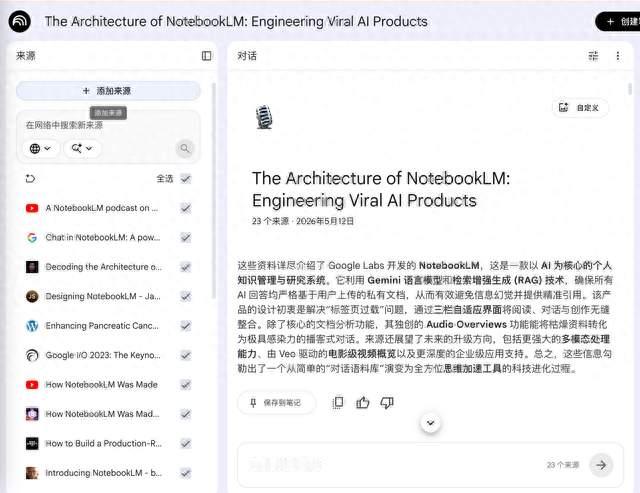Click the sources panel vertical scrollbar
640x493 pixels.
point(213,190)
